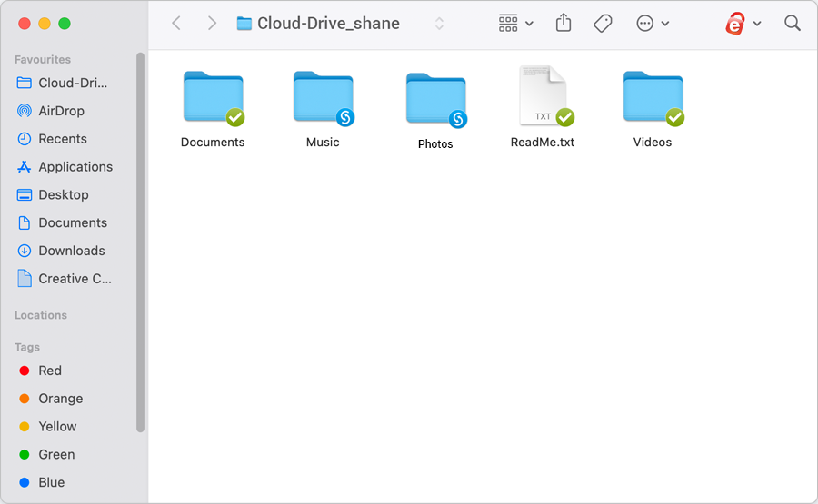
Task: Click the Cloud-Drive_shane title folder icon
Action: (x=244, y=24)
